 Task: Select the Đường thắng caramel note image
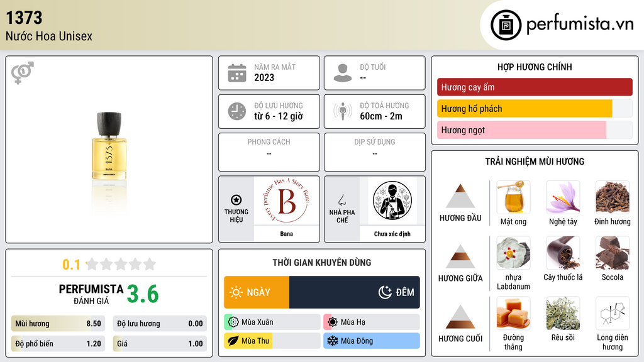tap(513, 313)
